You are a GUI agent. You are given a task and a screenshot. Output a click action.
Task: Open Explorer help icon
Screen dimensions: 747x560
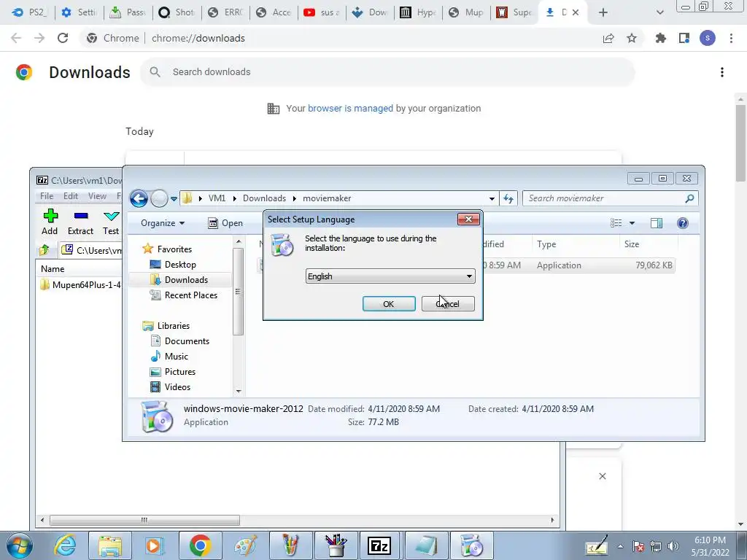(682, 223)
